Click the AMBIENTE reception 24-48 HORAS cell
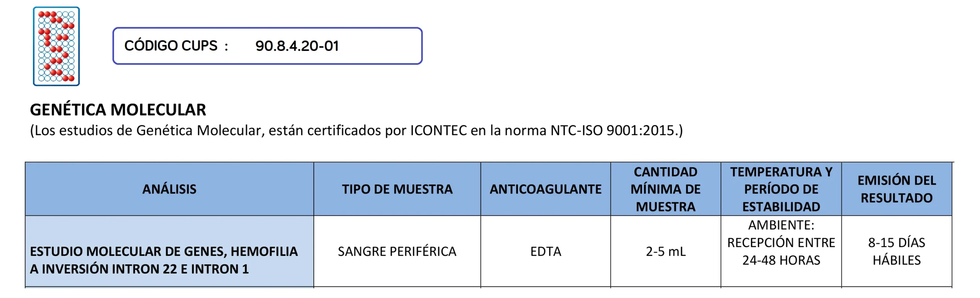The width and height of the screenshot is (980, 298). point(781,243)
